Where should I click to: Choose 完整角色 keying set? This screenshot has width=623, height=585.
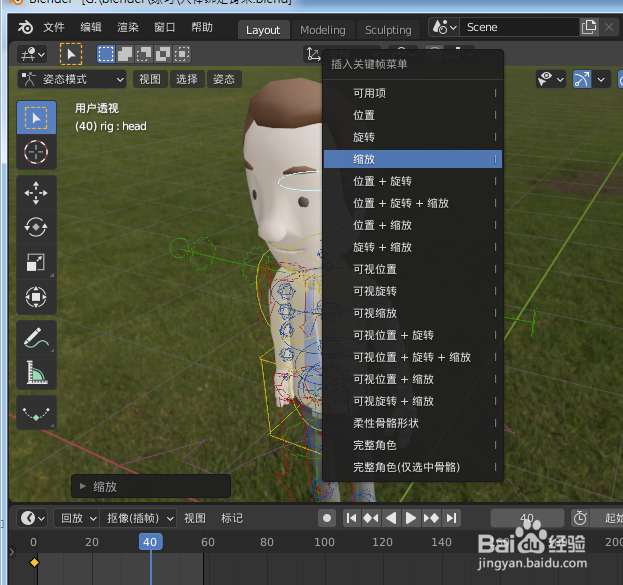click(x=413, y=445)
